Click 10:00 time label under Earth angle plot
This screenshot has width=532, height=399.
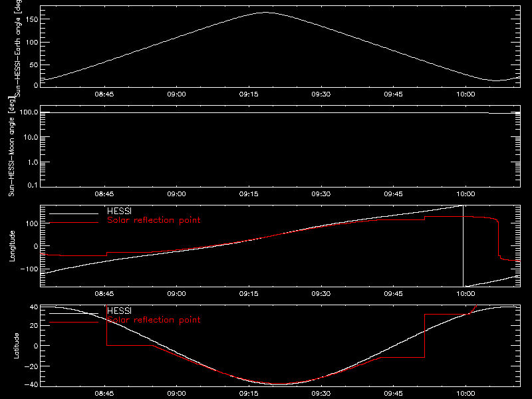[465, 94]
